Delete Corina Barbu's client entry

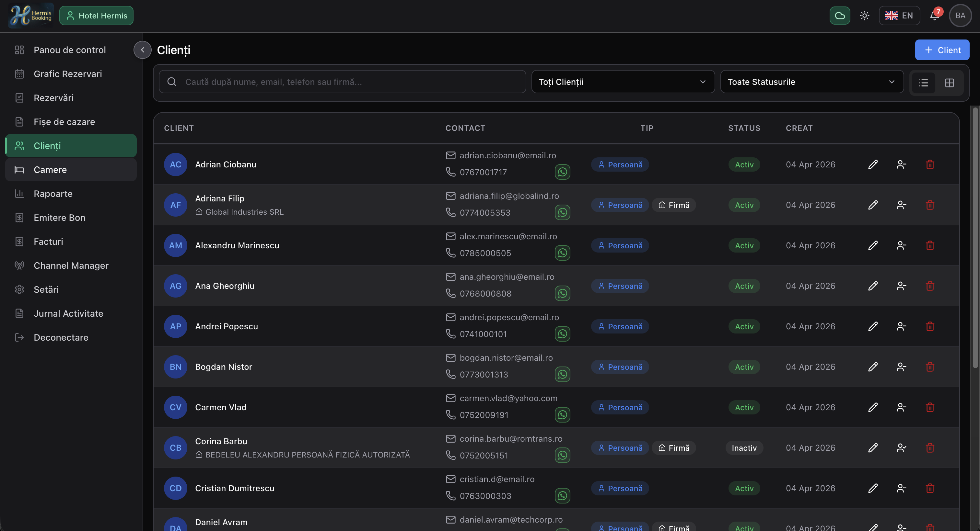(930, 447)
